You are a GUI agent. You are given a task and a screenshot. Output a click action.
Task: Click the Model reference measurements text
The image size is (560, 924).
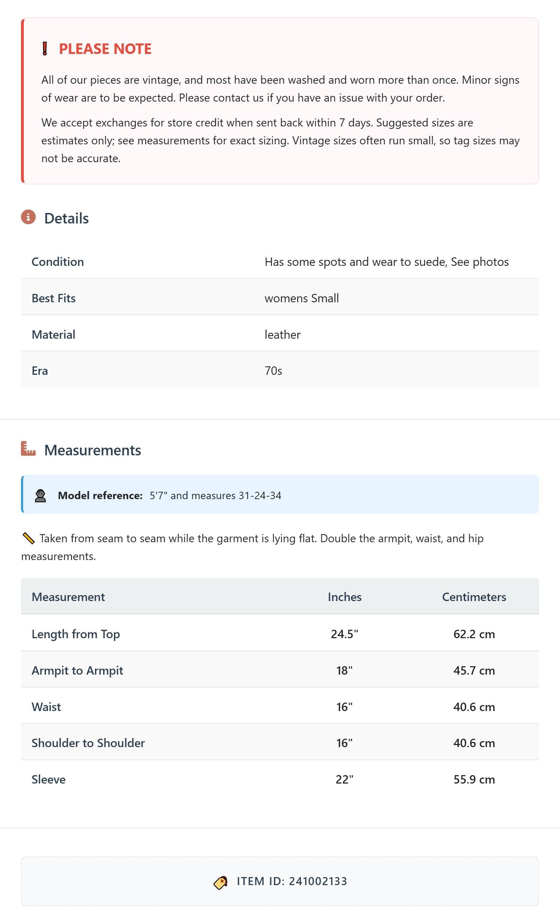click(216, 495)
